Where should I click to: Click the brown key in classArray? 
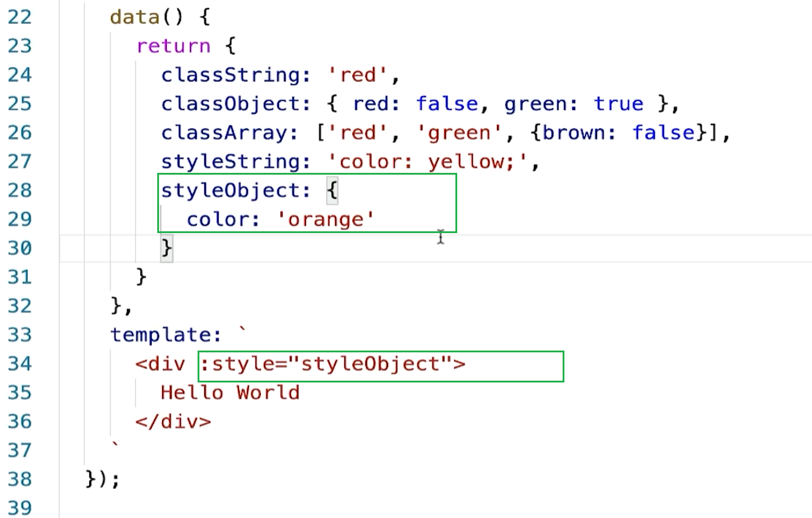pos(574,133)
